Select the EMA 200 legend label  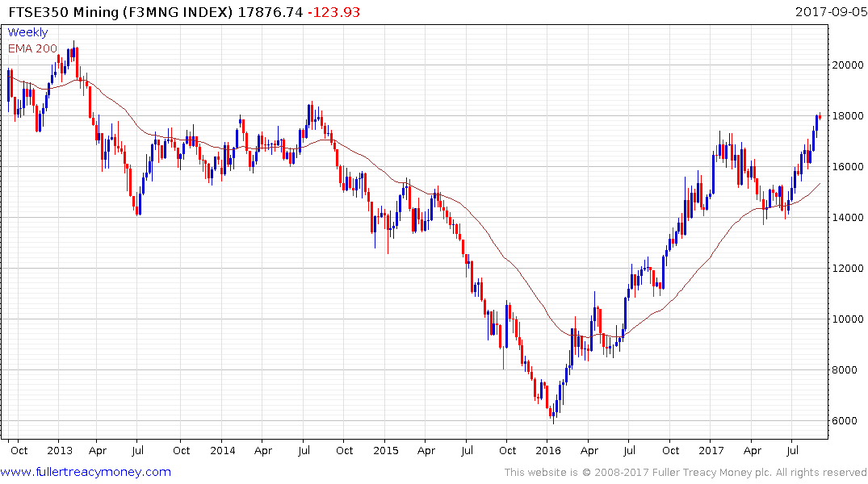(32, 48)
